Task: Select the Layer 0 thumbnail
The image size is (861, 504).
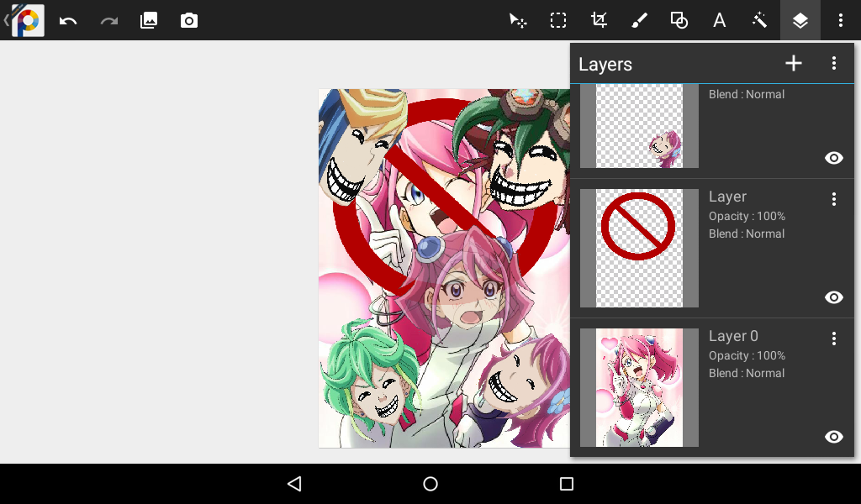Action: coord(639,387)
